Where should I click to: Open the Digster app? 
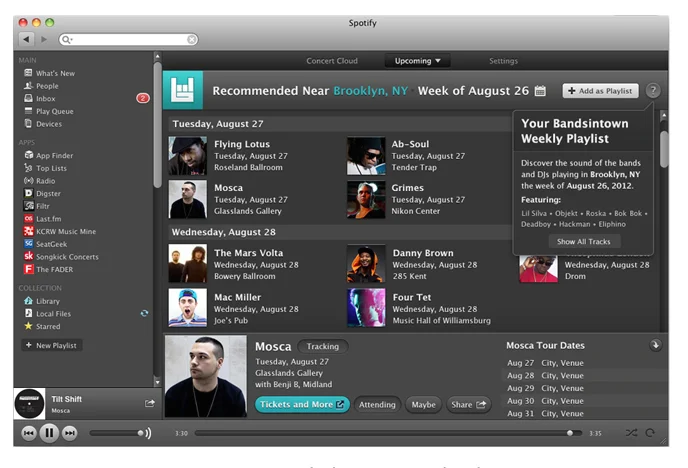(48, 194)
